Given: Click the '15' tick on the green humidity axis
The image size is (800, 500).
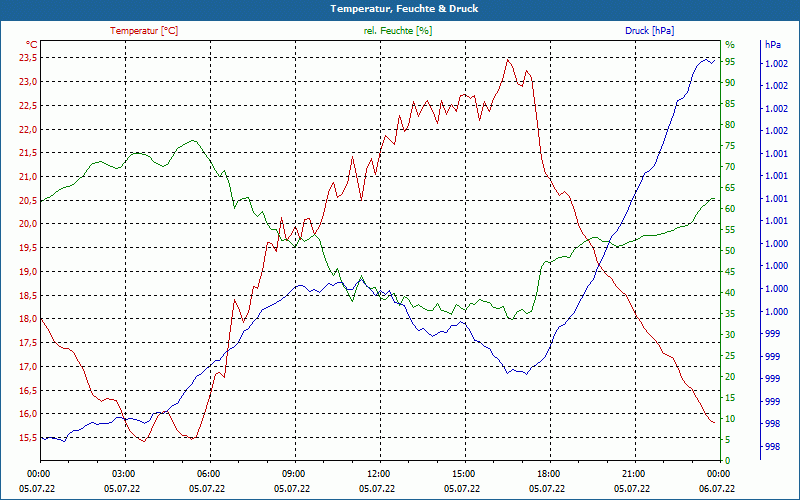Looking at the screenshot, I should (730, 397).
